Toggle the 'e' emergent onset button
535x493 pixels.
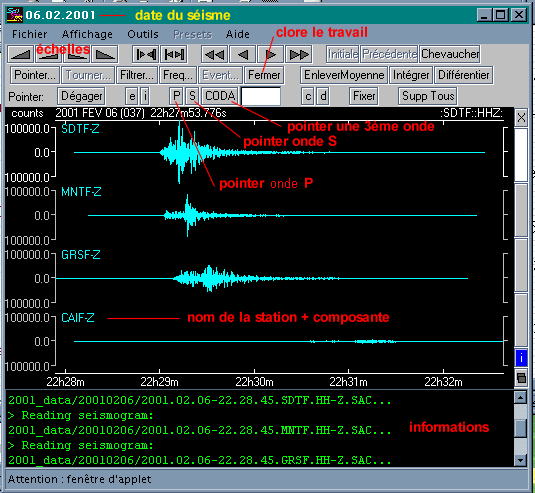[x=132, y=96]
